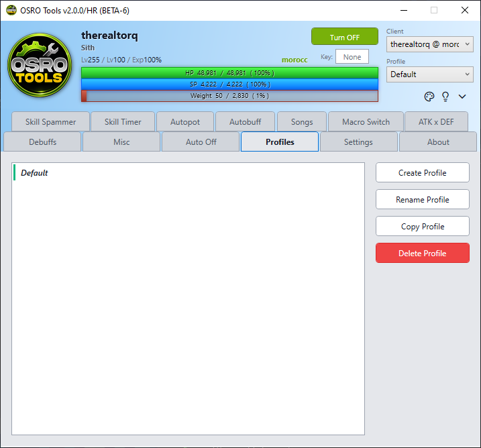Click the OSRO Tools logo

point(40,65)
